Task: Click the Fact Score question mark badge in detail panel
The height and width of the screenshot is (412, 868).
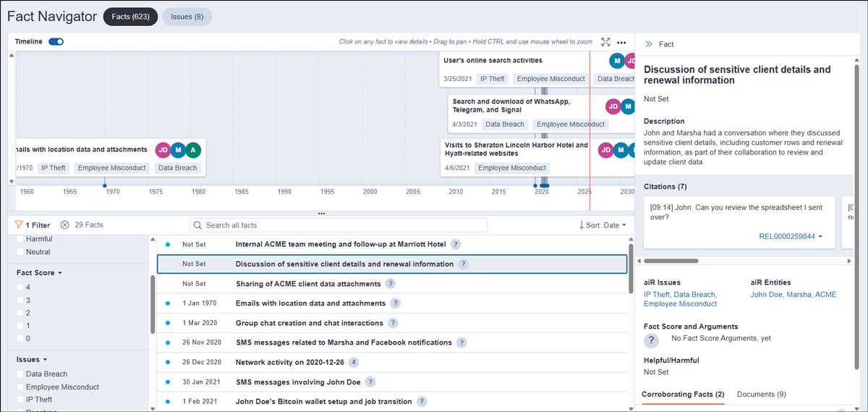Action: pos(652,340)
